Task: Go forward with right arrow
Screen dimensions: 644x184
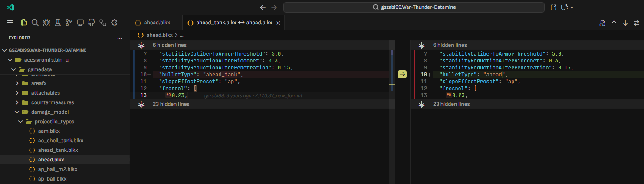Action: [274, 7]
